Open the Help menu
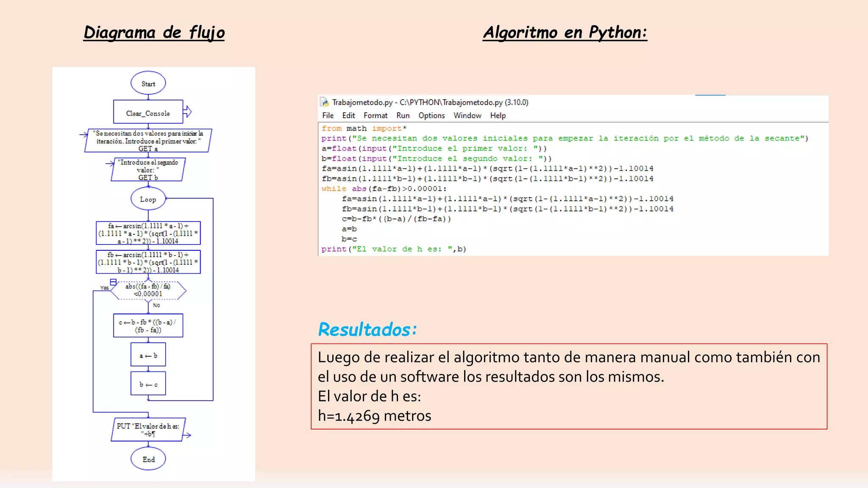This screenshot has height=488, width=868. pos(498,116)
